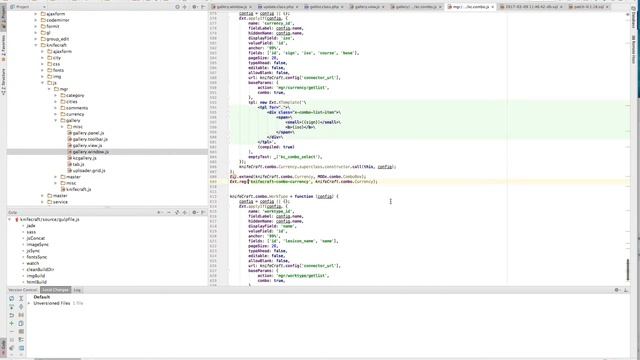
Task: Select the watch gulp task
Action: tap(33, 263)
